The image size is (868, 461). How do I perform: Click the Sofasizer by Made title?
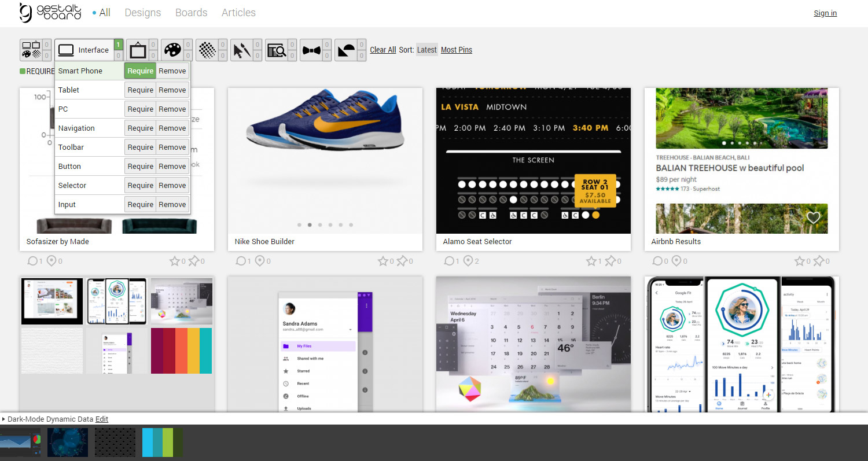pos(57,241)
